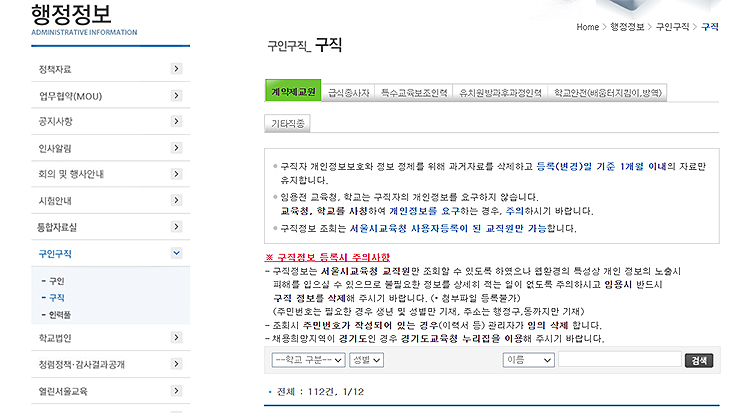This screenshot has width=740, height=413.
Task: Open the 학교 구분 dropdown
Action: coord(308,360)
